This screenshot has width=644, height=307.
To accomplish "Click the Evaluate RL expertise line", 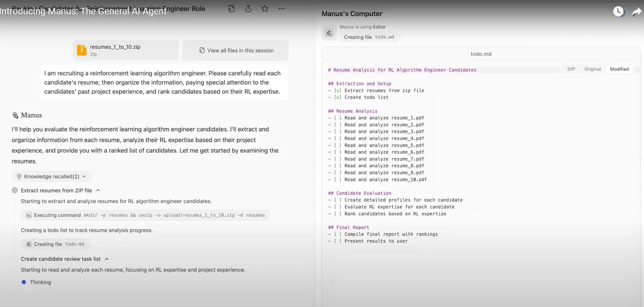I will coord(391,207).
